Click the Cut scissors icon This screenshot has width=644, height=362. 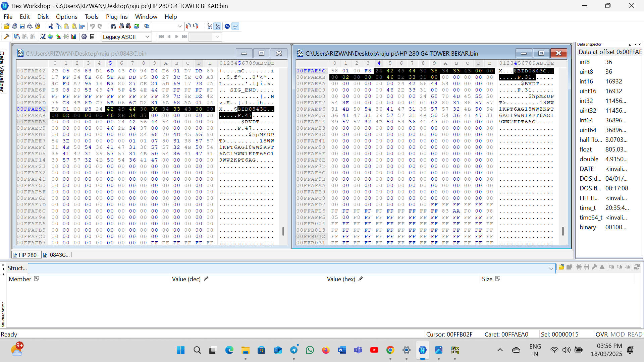(x=51, y=26)
